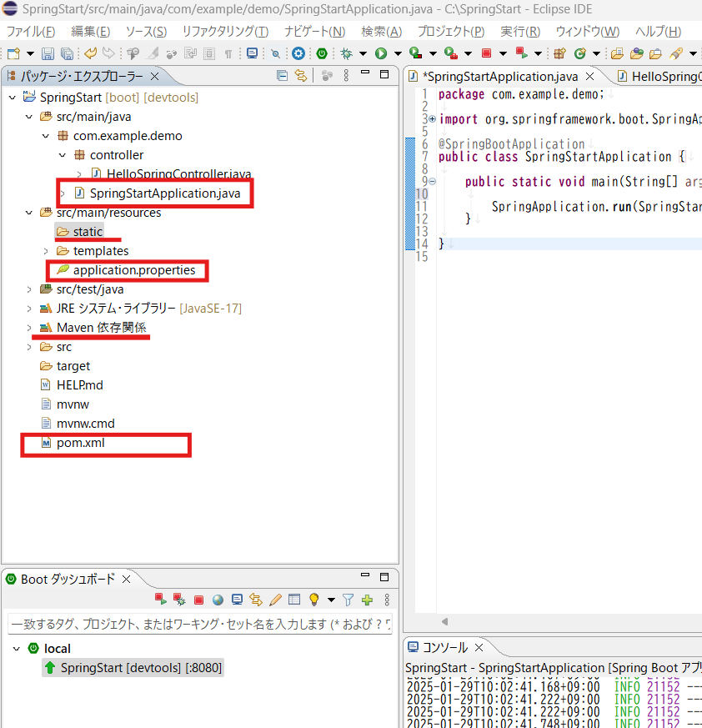Select mvnw.cmd in Package Explorer
702x728 pixels.
[85, 424]
